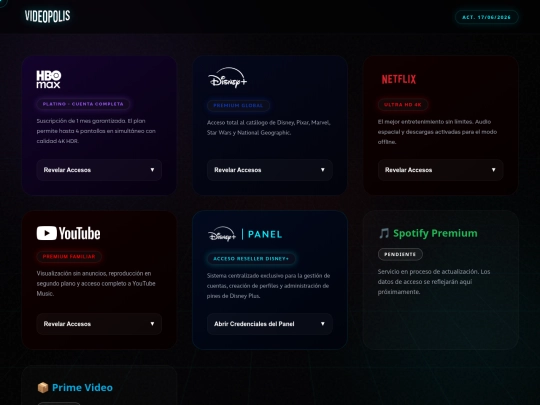
Task: Expand Revelar Accesos in the Netflix card
Action: click(x=440, y=170)
